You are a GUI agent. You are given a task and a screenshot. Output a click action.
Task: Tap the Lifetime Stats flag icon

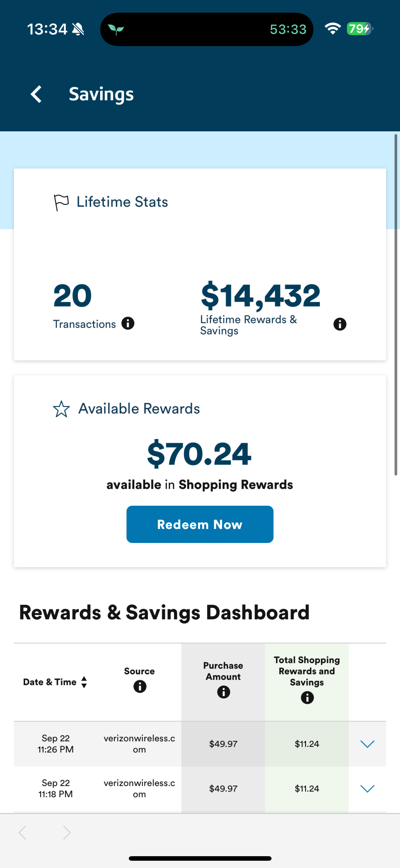[61, 202]
